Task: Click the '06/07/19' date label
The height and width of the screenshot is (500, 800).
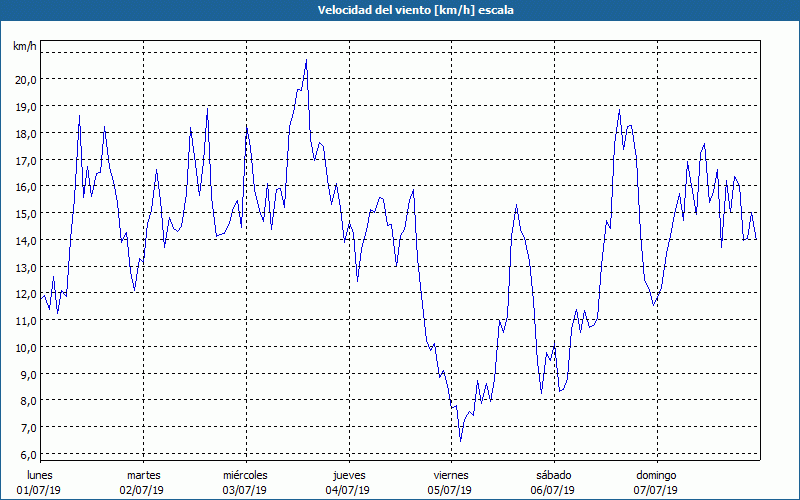Action: point(553,490)
